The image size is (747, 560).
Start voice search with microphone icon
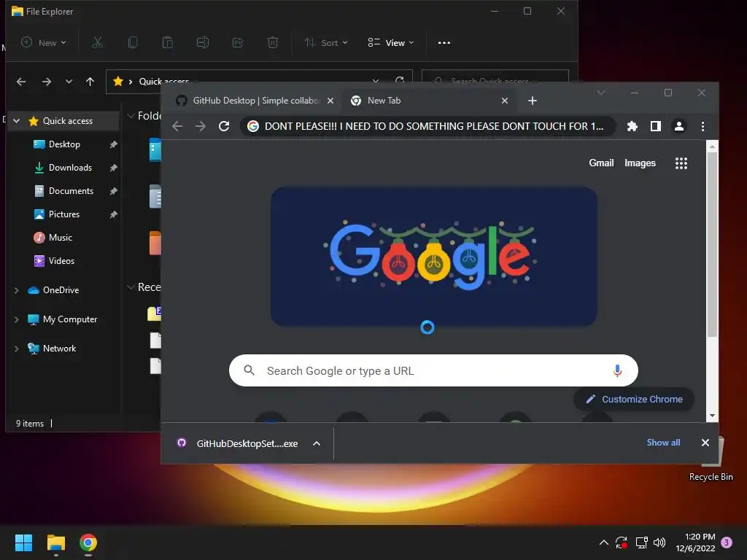(x=617, y=370)
